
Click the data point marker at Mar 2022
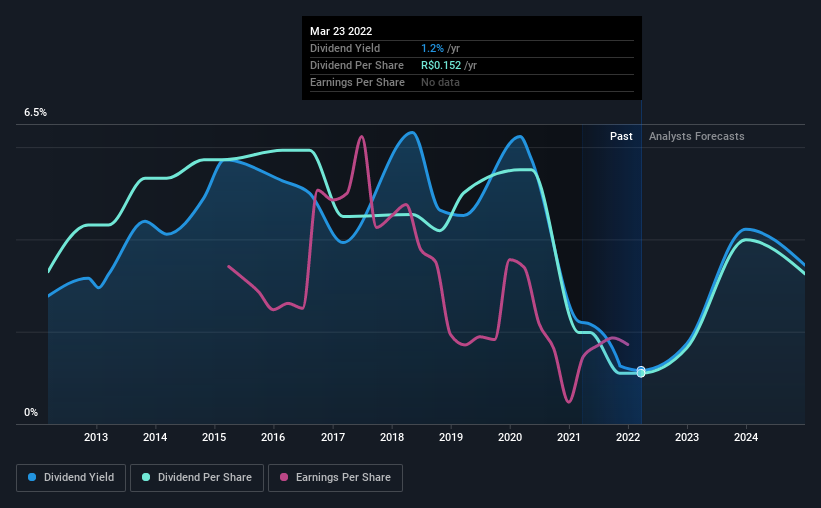[641, 372]
